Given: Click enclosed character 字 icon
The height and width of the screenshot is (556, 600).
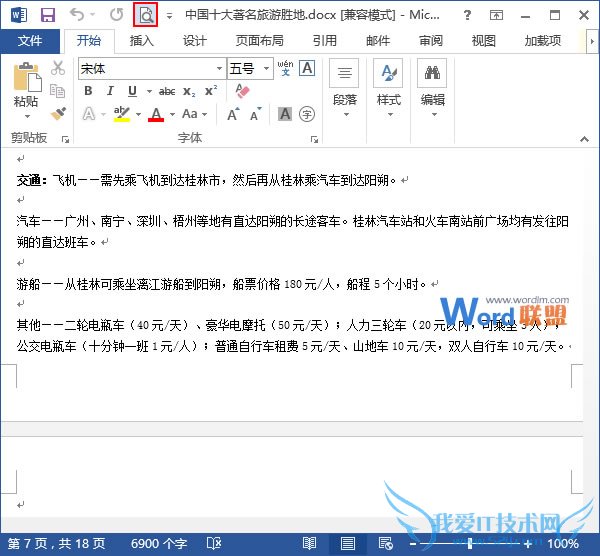Looking at the screenshot, I should pyautogui.click(x=307, y=114).
